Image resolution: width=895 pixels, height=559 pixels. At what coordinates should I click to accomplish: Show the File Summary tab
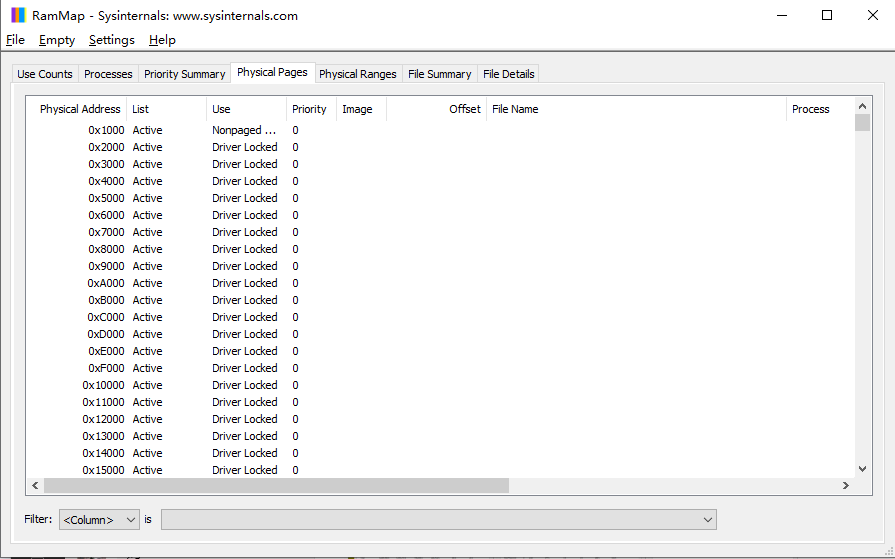(x=439, y=74)
